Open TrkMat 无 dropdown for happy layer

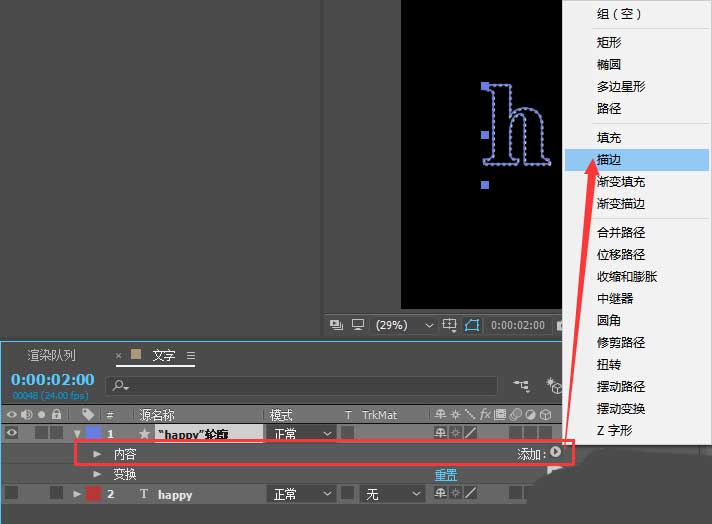coord(393,494)
